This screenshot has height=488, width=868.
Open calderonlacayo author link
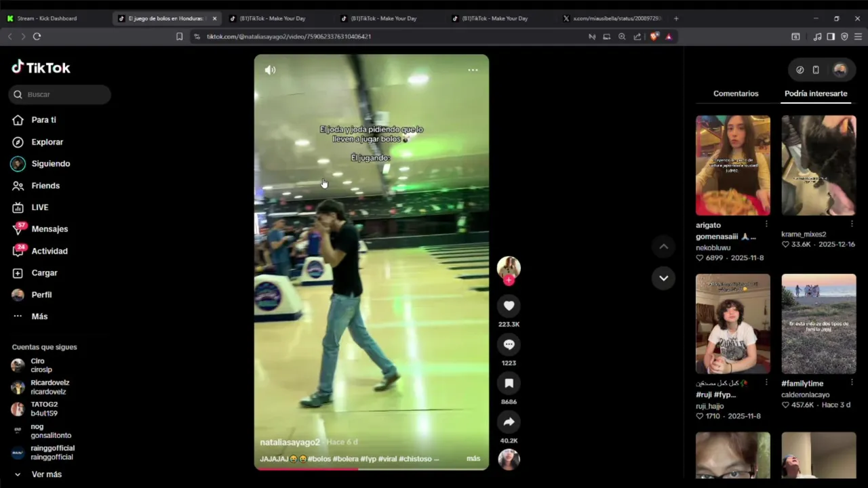[x=806, y=394]
